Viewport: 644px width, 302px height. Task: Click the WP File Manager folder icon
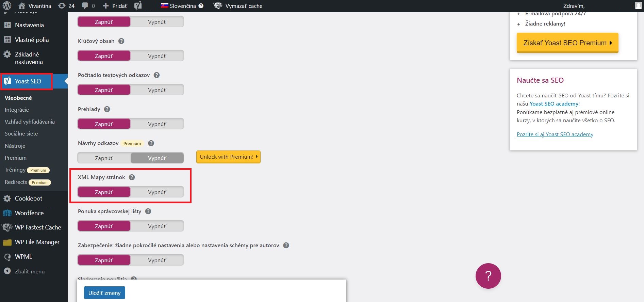[7, 242]
